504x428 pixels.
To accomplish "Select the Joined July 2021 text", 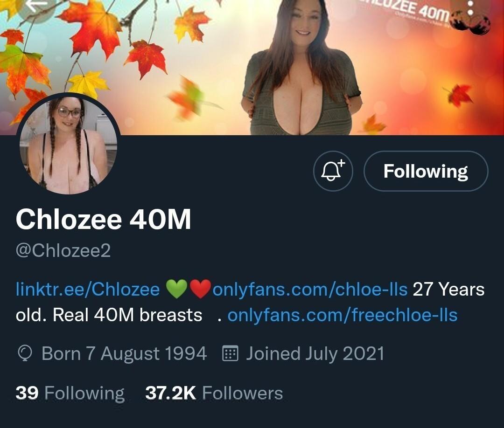I will pos(315,353).
